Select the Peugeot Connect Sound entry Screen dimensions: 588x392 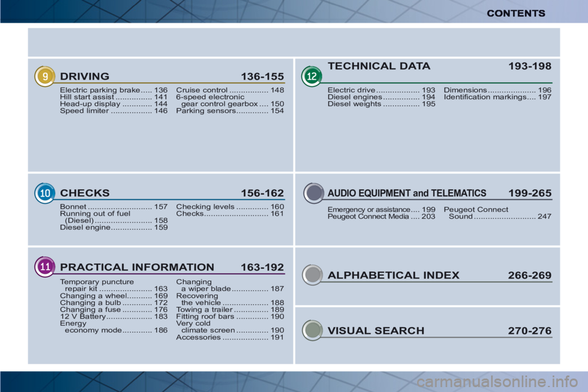coord(497,213)
